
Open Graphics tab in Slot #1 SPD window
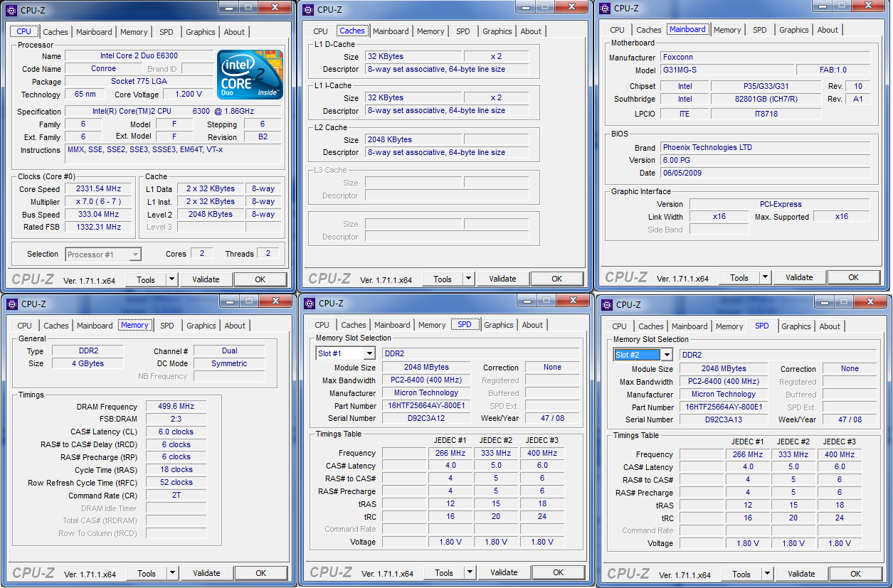click(499, 325)
